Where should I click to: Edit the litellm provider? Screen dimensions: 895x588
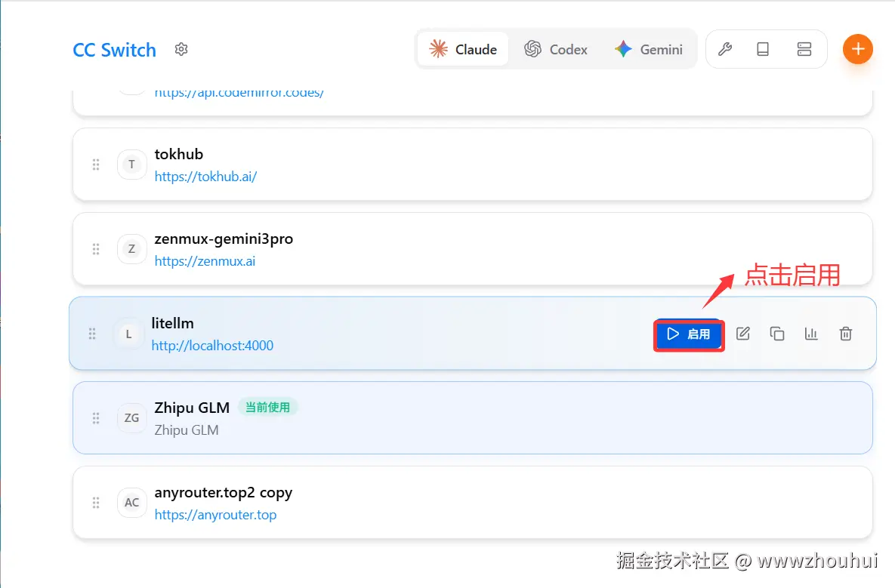click(x=742, y=334)
